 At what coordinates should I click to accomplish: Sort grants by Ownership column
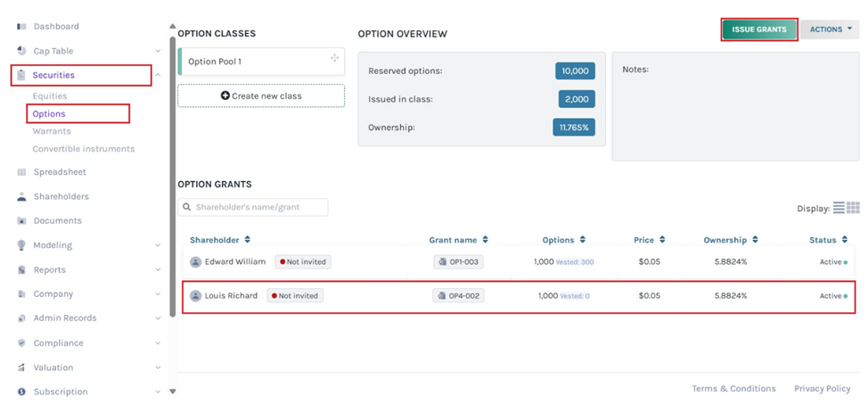point(754,240)
